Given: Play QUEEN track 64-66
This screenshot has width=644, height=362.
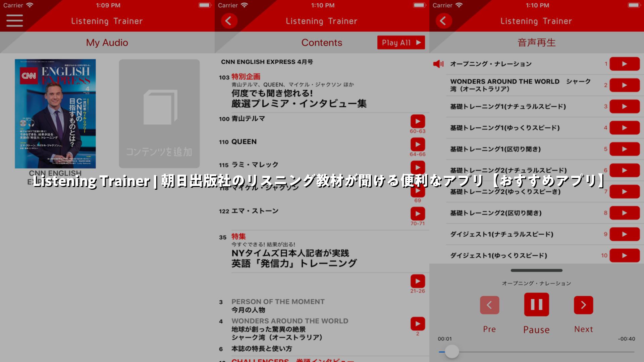Looking at the screenshot, I should (x=418, y=144).
